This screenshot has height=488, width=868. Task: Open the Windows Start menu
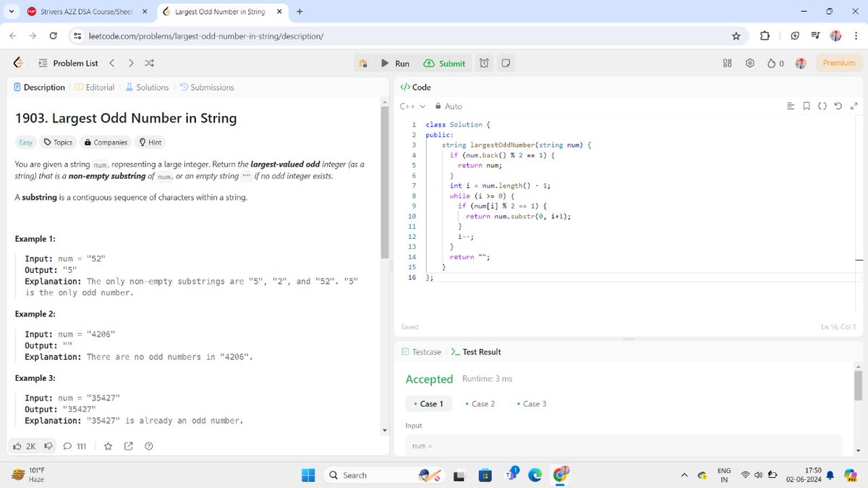point(308,475)
